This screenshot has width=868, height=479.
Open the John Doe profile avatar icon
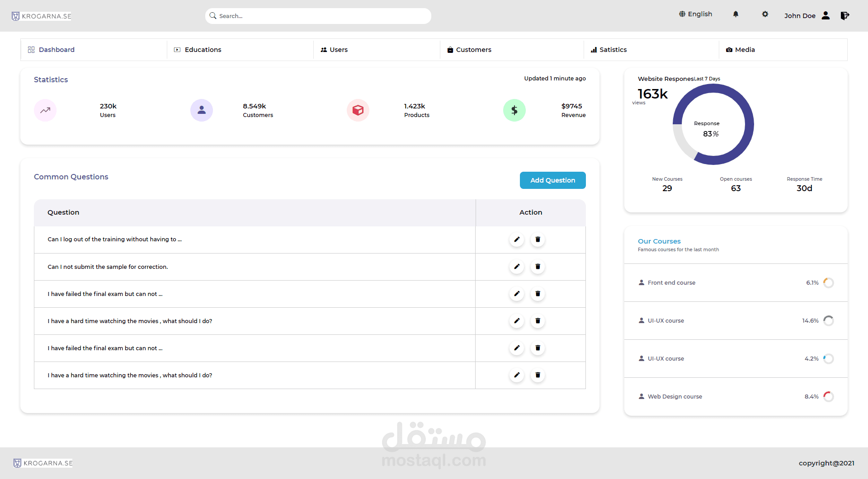pyautogui.click(x=826, y=15)
